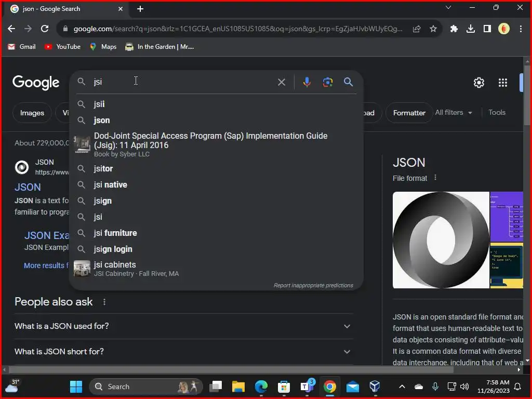Open In the Garden bookmark
Viewport: 532px width, 399px height.
tap(159, 47)
